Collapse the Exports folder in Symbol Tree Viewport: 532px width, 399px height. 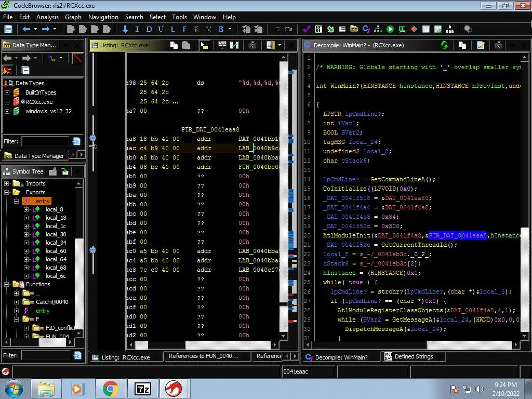pos(6,192)
